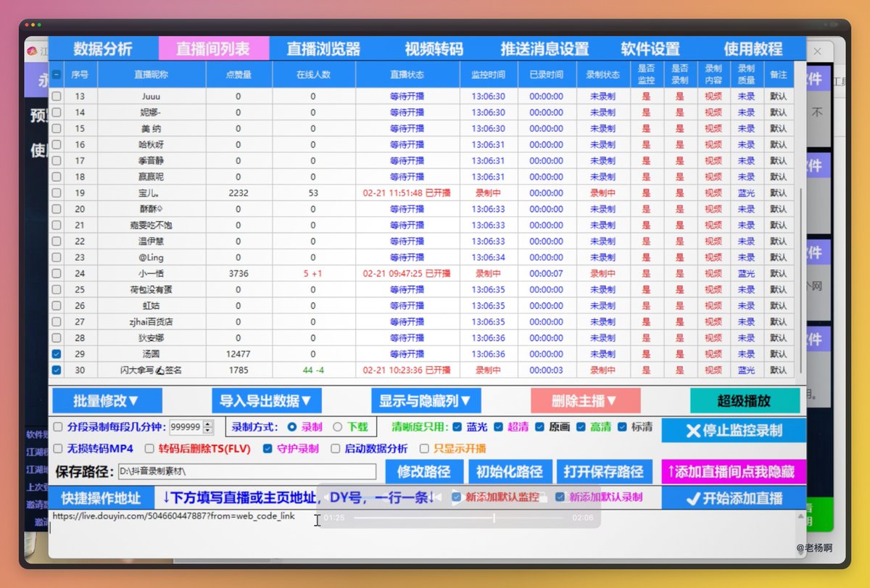Close the background window with X button
This screenshot has height=588, width=870.
818,51
